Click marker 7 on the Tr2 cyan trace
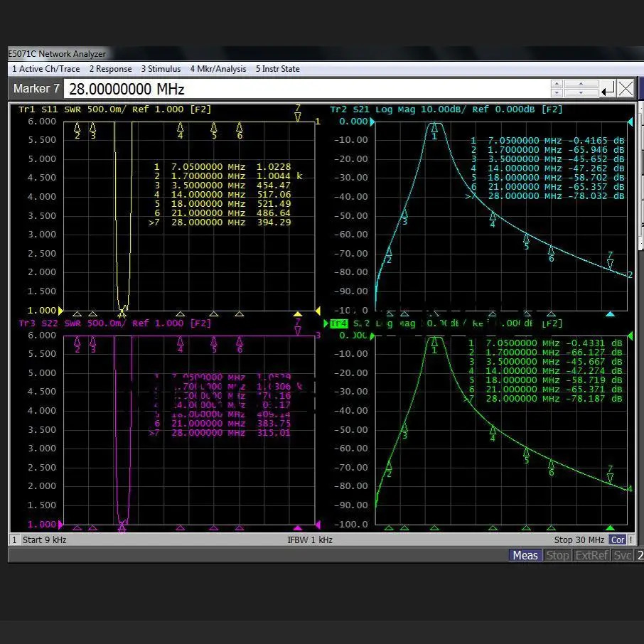The height and width of the screenshot is (644, 644). [x=610, y=260]
